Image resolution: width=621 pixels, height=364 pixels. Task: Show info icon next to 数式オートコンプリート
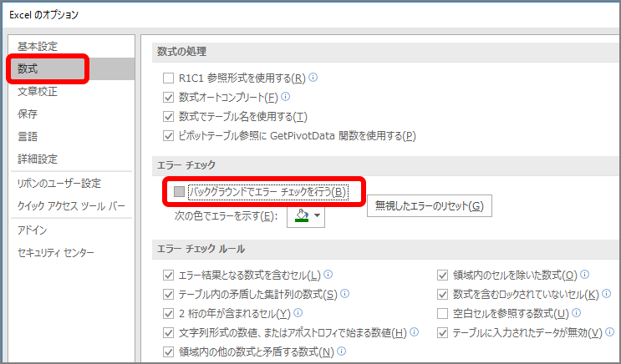285,97
